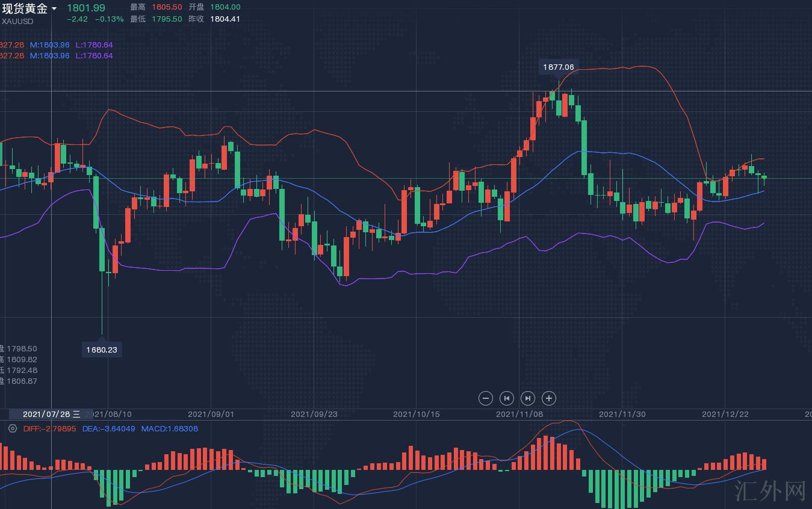
Task: Click the red DIFF value label
Action: pos(49,428)
